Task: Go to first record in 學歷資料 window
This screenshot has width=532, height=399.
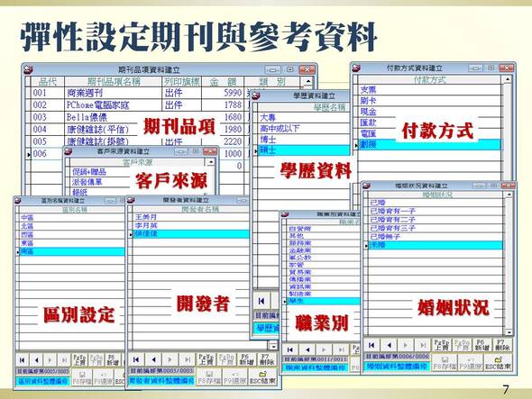Action: 261,301
